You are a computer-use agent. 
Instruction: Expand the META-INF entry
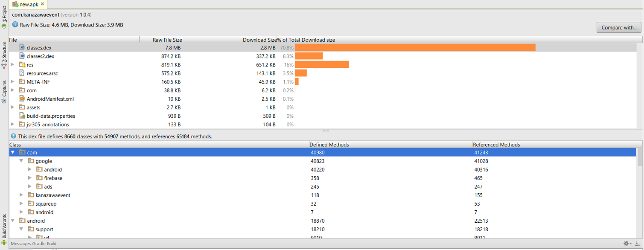tap(12, 81)
